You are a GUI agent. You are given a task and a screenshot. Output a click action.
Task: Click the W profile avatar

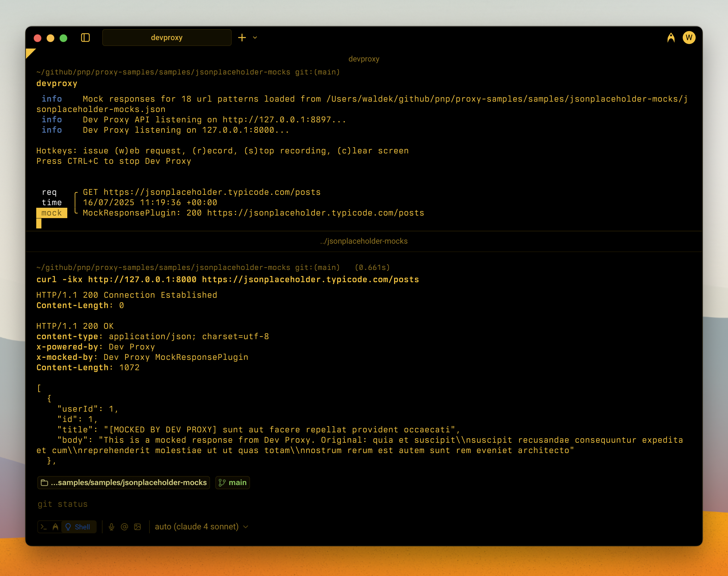point(689,38)
